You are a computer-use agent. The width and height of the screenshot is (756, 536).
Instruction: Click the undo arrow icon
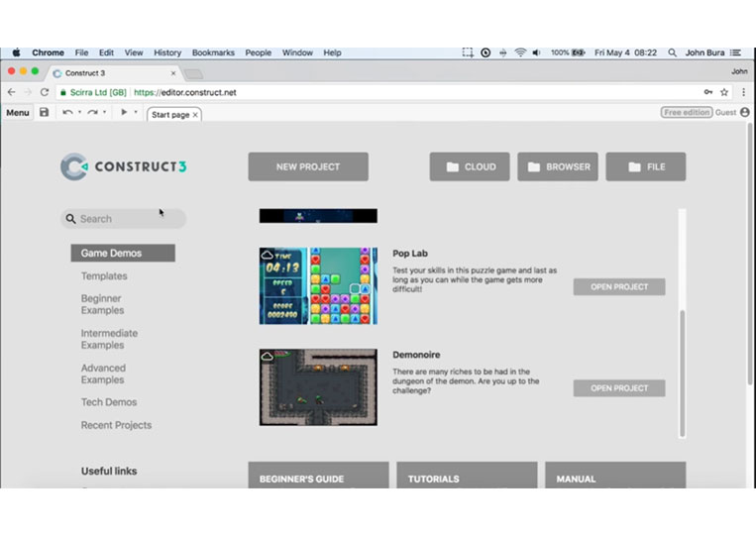[x=67, y=112]
